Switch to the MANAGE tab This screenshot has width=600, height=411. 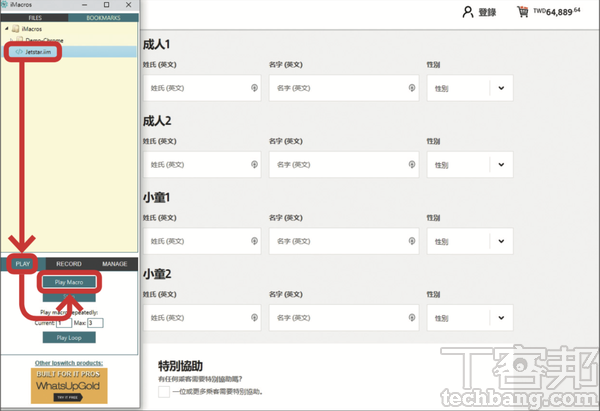click(x=114, y=264)
